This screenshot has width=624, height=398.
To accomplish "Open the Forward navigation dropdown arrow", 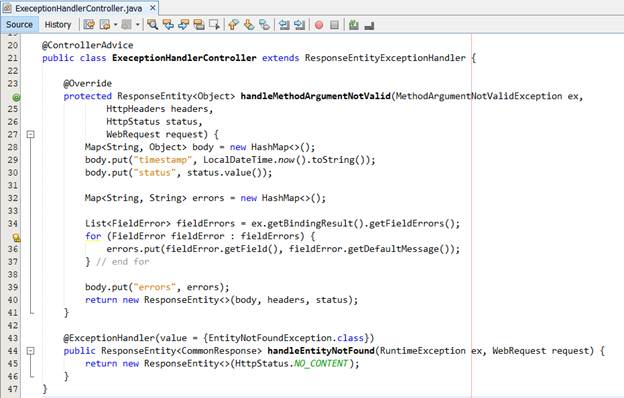I will click(x=137, y=25).
